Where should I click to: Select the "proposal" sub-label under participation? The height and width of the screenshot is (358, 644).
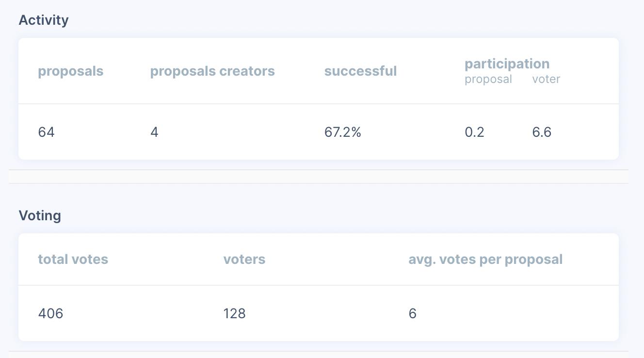click(x=488, y=80)
